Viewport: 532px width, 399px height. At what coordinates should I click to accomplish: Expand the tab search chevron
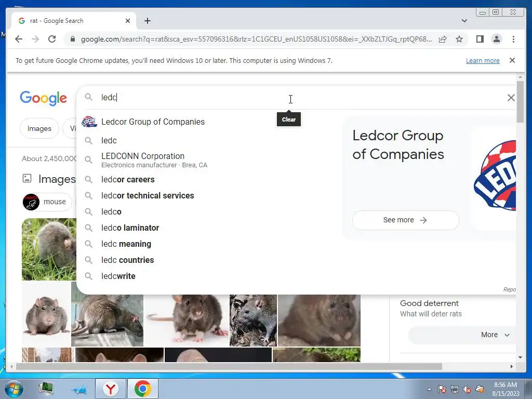tap(464, 21)
